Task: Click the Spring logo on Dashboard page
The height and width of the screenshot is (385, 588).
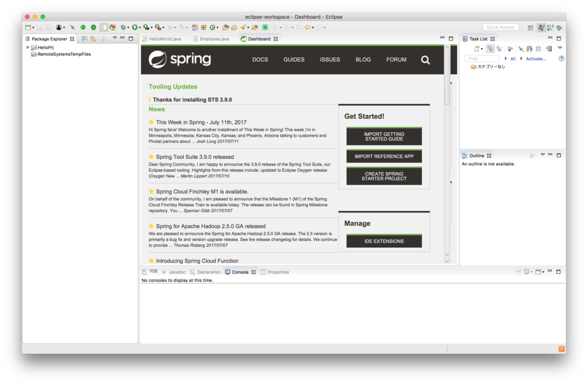Action: click(180, 59)
